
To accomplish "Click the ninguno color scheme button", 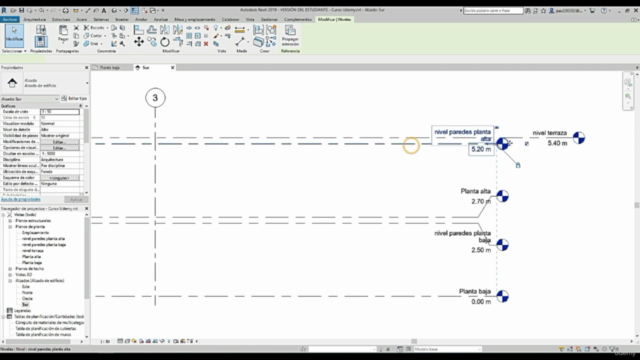I will 60,178.
